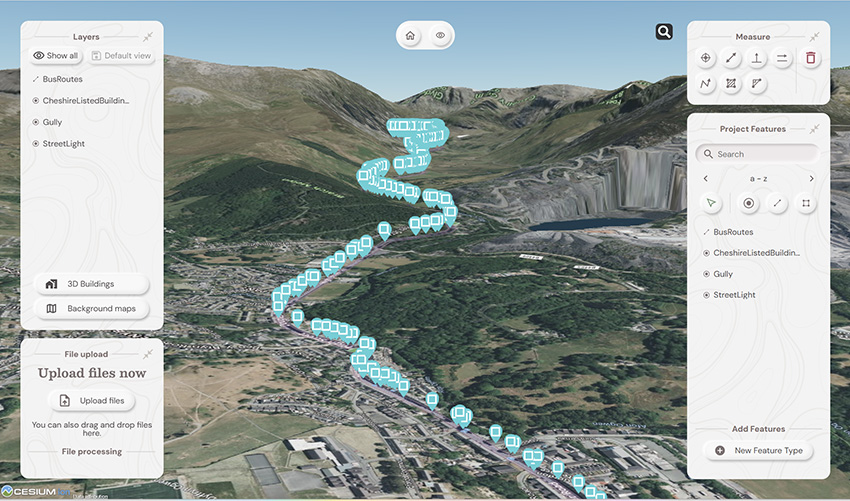850x501 pixels.
Task: Toggle Show all layers
Action: pos(55,55)
